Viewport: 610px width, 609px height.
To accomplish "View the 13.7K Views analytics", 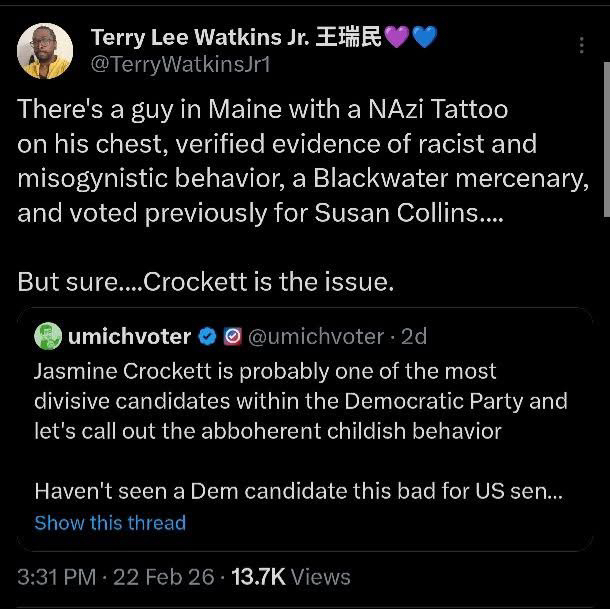I will pyautogui.click(x=291, y=577).
